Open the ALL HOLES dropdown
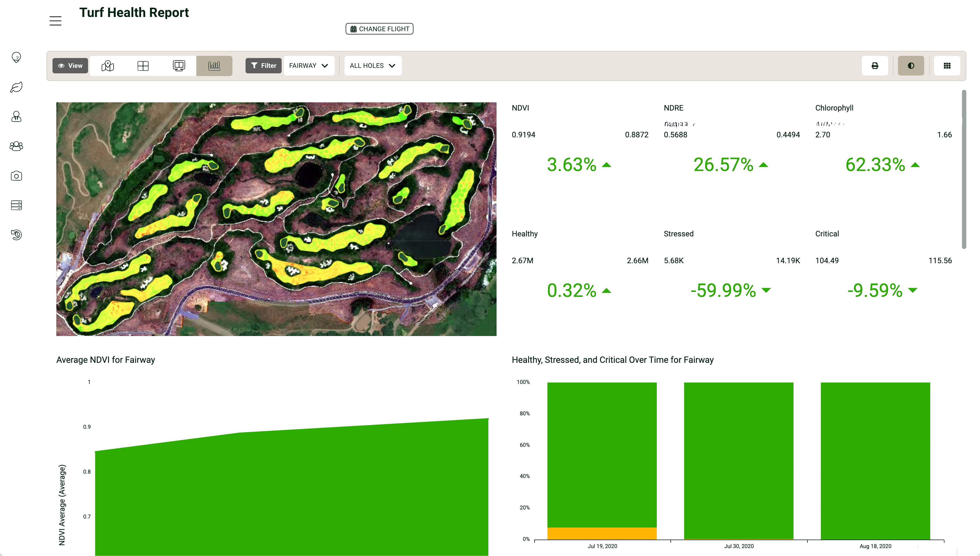This screenshot has height=556, width=980. 372,66
